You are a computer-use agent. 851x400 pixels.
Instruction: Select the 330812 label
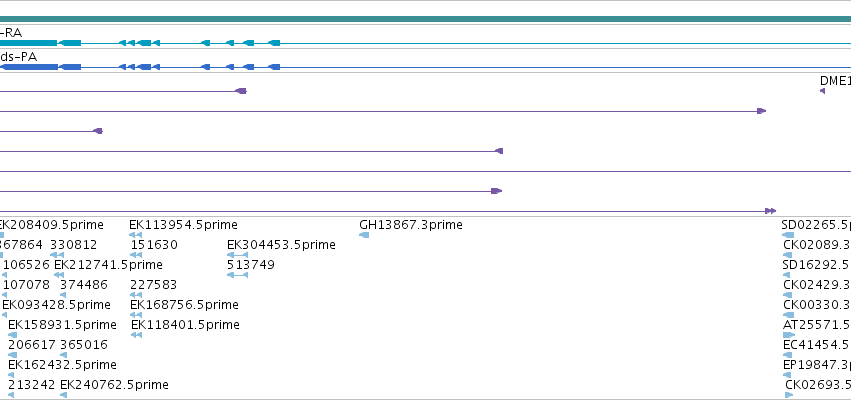click(x=74, y=245)
